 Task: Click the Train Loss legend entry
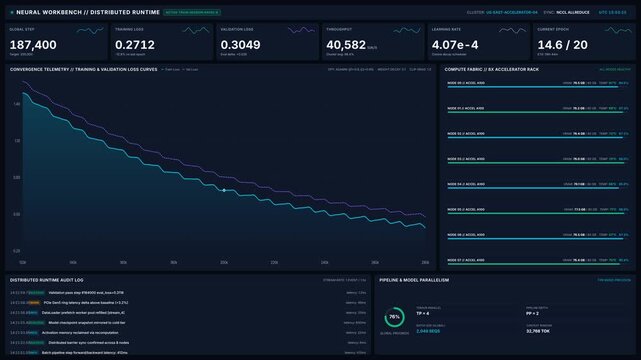pos(170,69)
